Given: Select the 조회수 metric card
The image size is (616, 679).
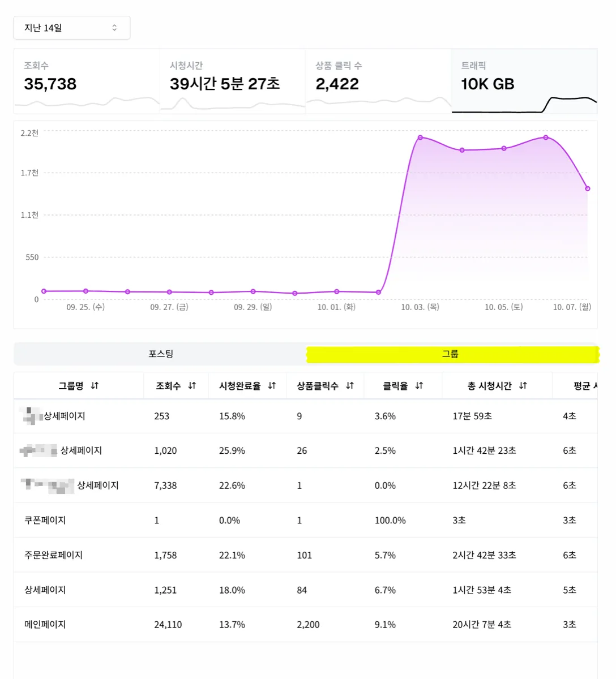Looking at the screenshot, I should (87, 81).
